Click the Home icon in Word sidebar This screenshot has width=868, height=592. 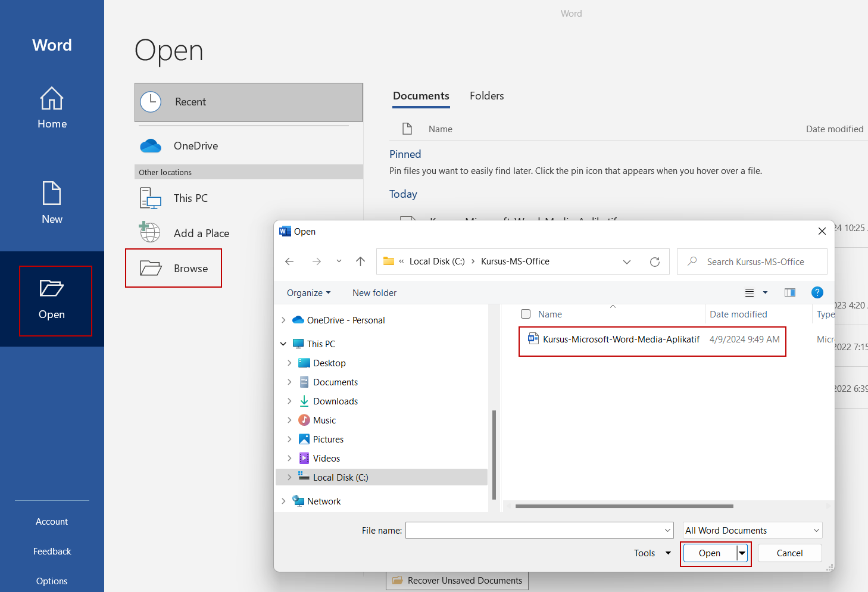[52, 99]
